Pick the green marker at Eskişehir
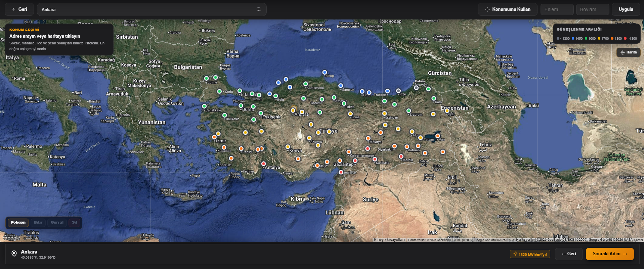 click(261, 113)
